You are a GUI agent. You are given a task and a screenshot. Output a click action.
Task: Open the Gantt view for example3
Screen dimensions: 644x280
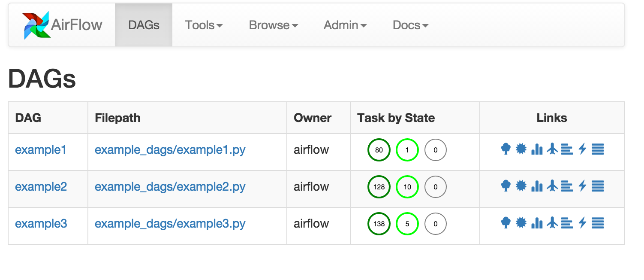567,223
